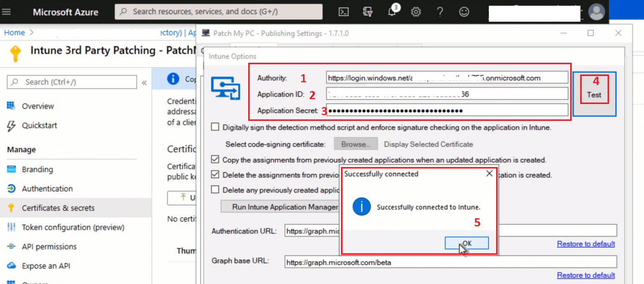Open Quickstart in the sidebar
Viewport: 644px width, 284px height.
click(x=39, y=125)
